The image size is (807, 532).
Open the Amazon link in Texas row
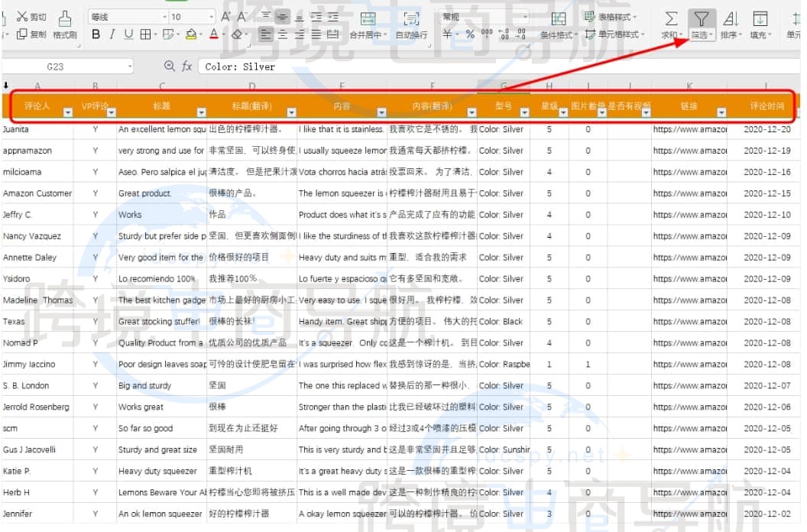pyautogui.click(x=689, y=321)
